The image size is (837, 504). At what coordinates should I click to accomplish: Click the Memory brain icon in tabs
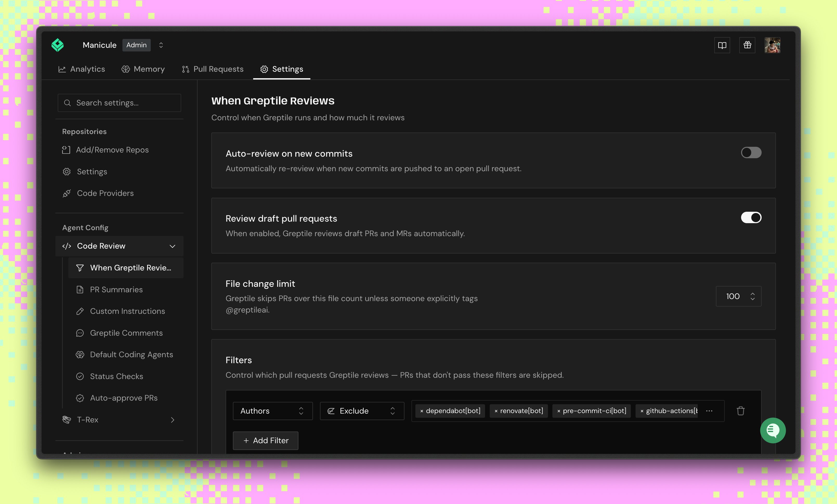[126, 69]
